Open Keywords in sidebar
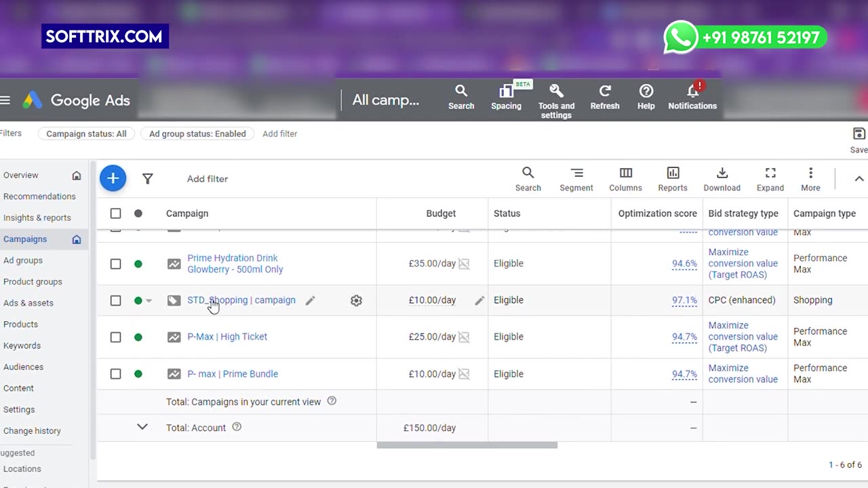The height and width of the screenshot is (488, 868). pos(22,346)
